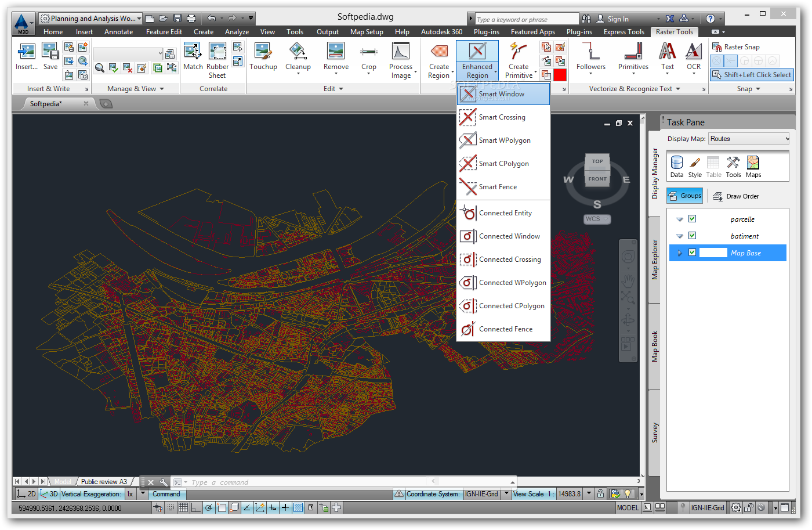
Task: Open the Survey side tab
Action: click(x=654, y=433)
